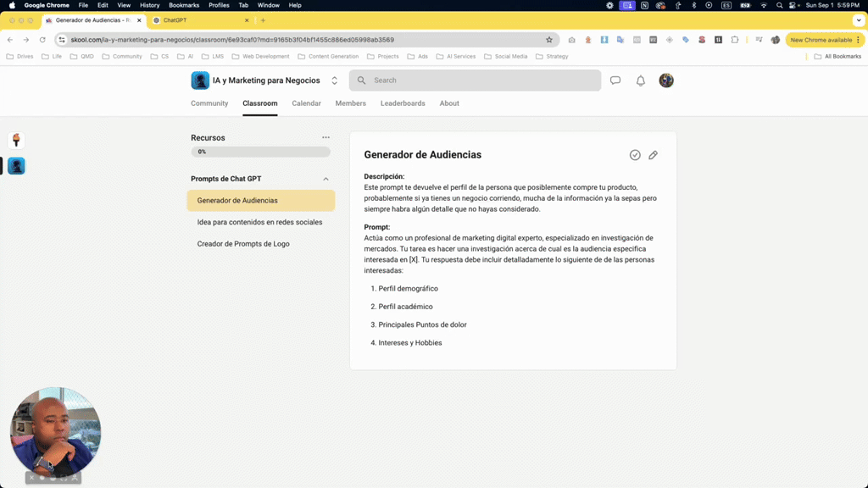
Task: Open the tab search dropdown arrow
Action: pos(859,20)
